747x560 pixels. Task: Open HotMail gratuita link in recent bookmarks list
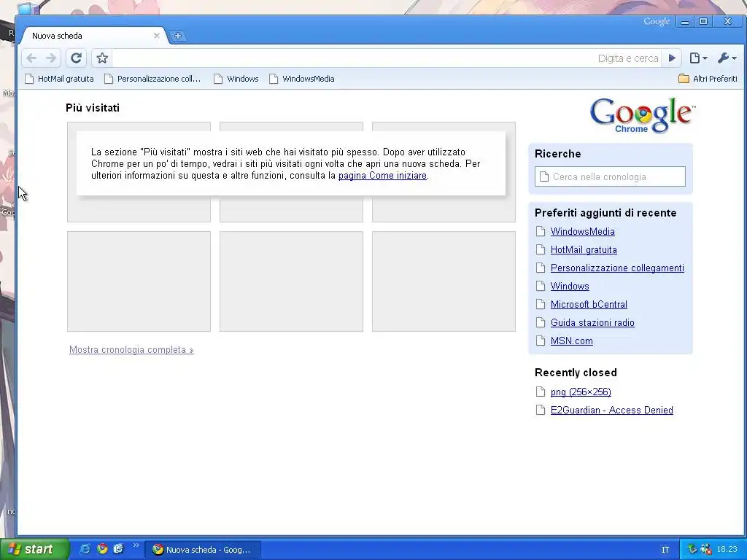coord(584,249)
